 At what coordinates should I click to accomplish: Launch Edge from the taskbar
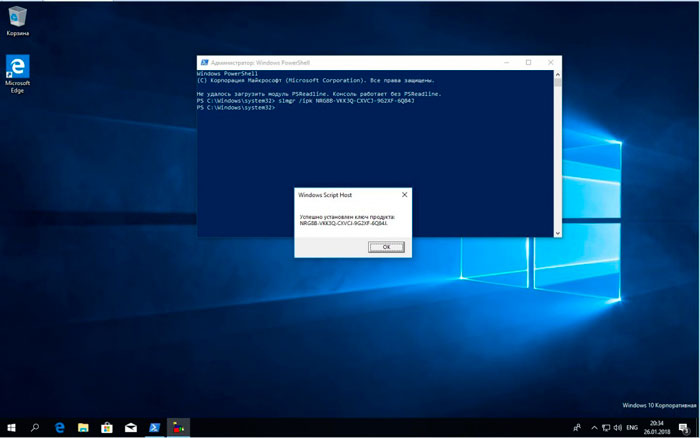click(59, 428)
